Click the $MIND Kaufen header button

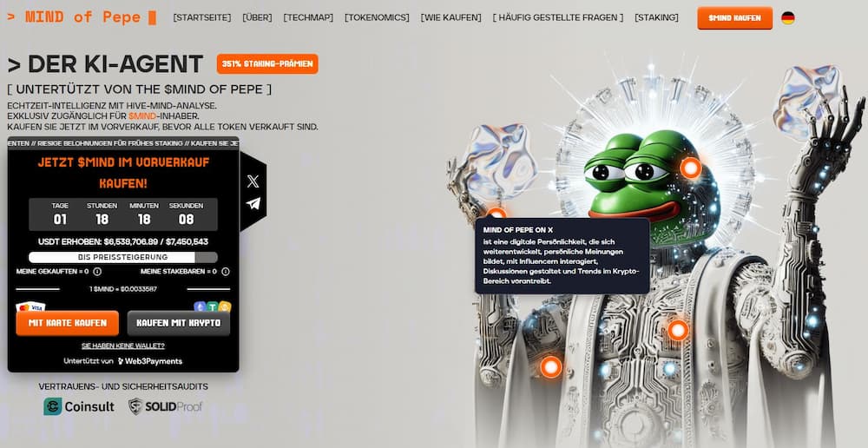(734, 17)
